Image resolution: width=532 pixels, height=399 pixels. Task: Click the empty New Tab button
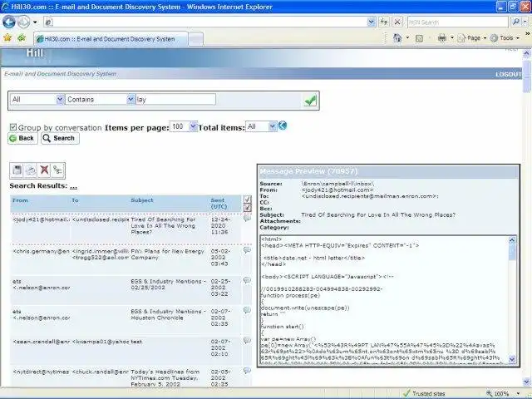[196, 39]
